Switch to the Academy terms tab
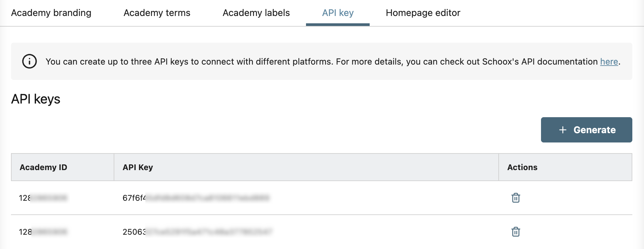Viewport: 644px width, 249px height. pyautogui.click(x=157, y=13)
